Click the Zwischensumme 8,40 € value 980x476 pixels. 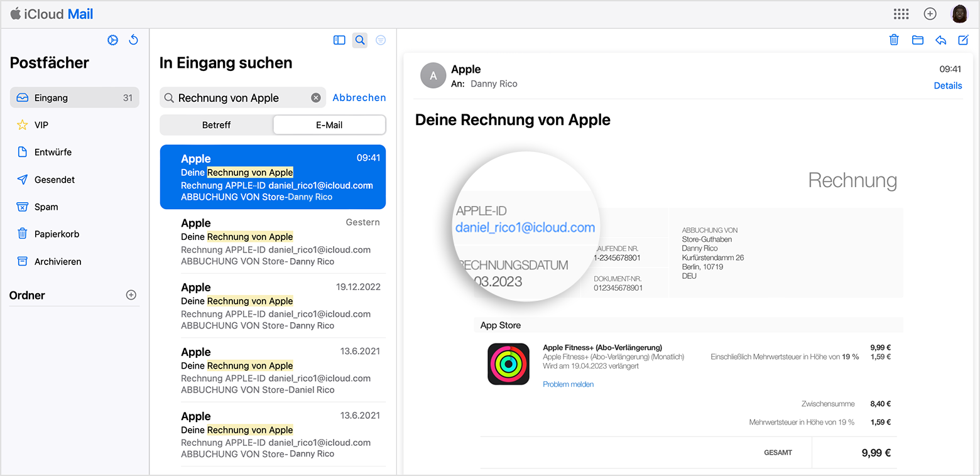[881, 404]
